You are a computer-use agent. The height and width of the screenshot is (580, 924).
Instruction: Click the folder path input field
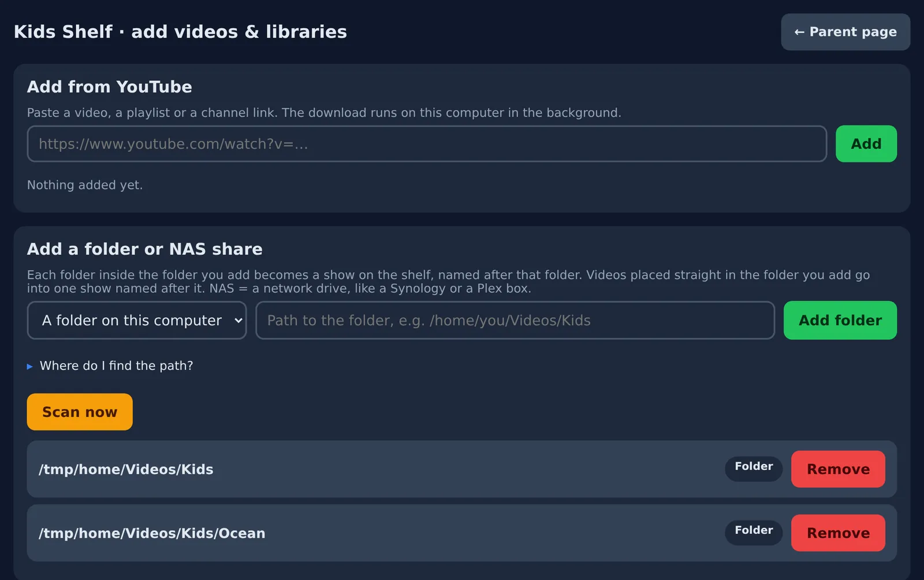[x=515, y=320]
